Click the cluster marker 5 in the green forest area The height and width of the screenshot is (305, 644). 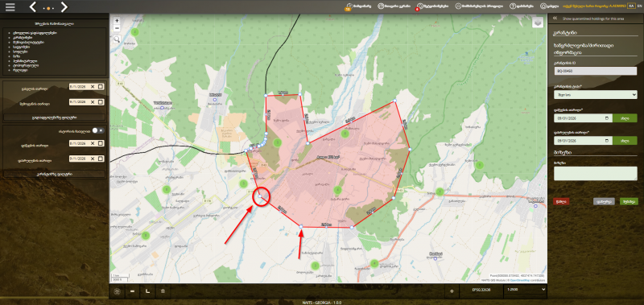point(479,165)
